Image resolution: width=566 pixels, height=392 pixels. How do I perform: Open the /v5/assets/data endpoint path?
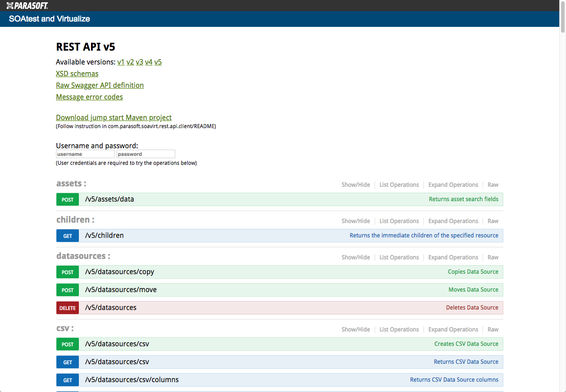109,199
